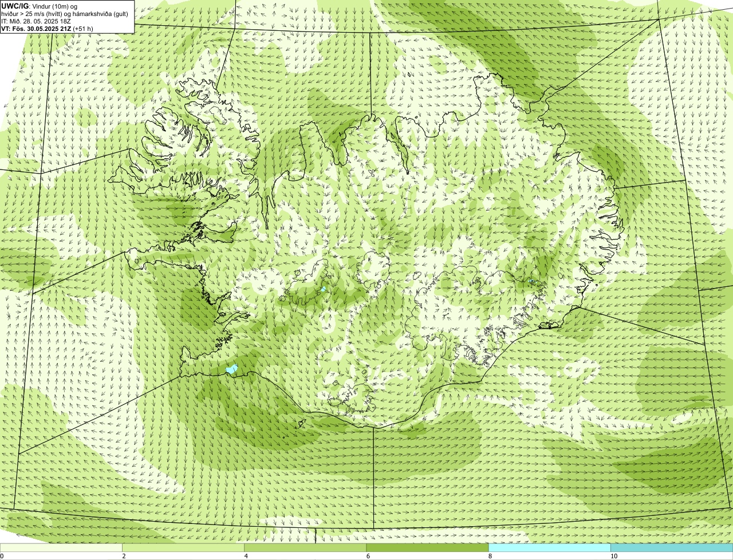
Task: Click the '6' tick label on the color scale
Action: pos(368,556)
